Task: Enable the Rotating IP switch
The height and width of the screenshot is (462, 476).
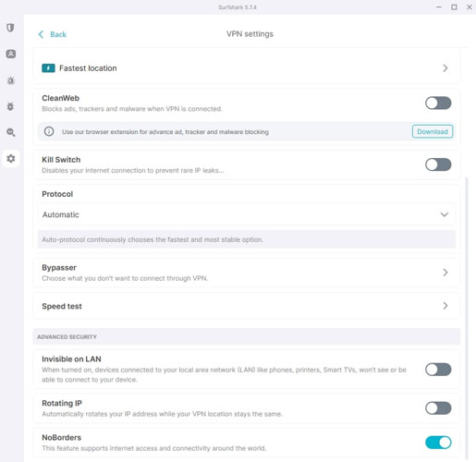Action: tap(438, 408)
